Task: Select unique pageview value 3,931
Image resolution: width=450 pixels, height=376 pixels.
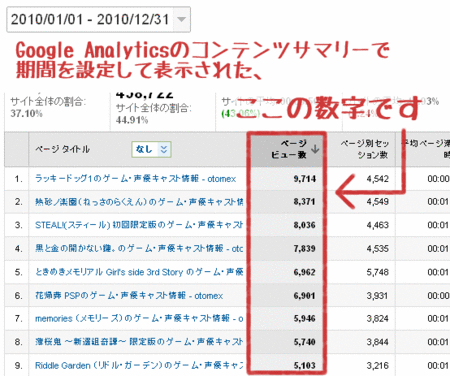Action: pyautogui.click(x=378, y=295)
